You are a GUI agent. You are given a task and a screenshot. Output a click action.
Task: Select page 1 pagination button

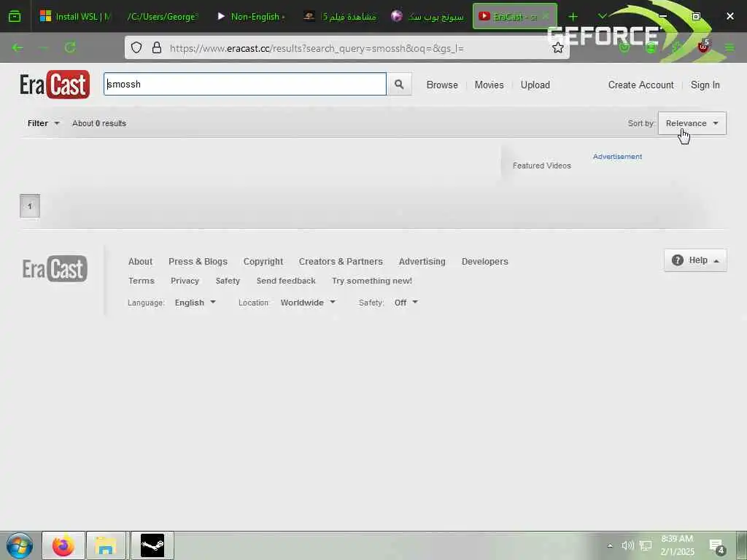tap(29, 206)
